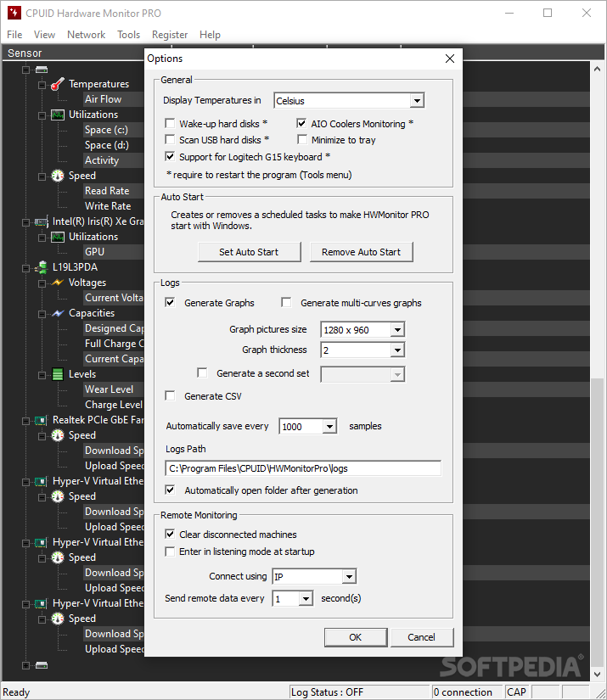Open the Send remote data every dropdown
607x700 pixels.
click(306, 598)
